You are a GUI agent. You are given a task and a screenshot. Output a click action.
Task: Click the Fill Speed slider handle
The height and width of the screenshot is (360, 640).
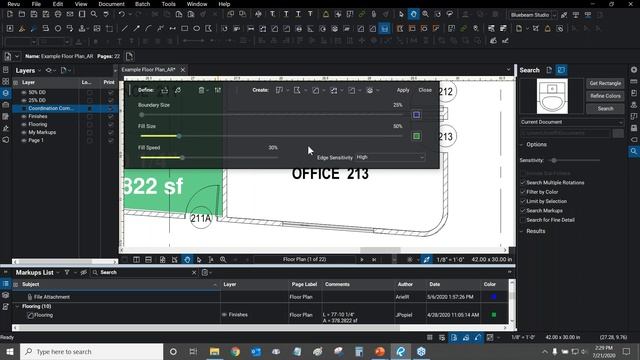coord(182,158)
